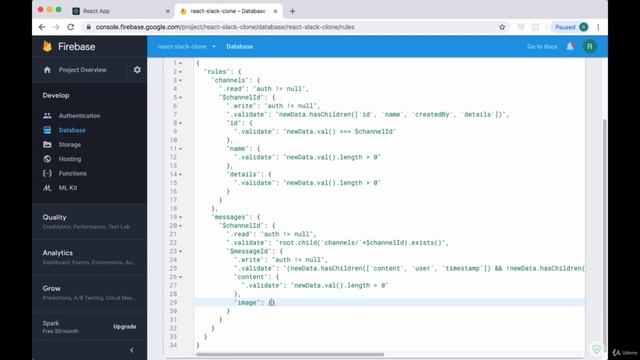Select the react-slack-clone Database browser tab

[229, 11]
